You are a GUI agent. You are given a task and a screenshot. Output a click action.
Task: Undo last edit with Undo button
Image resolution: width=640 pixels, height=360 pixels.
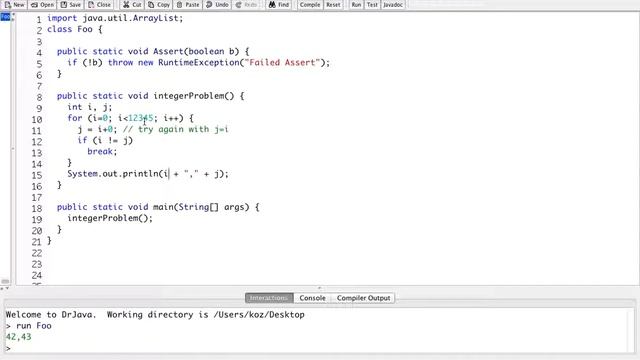217,4
